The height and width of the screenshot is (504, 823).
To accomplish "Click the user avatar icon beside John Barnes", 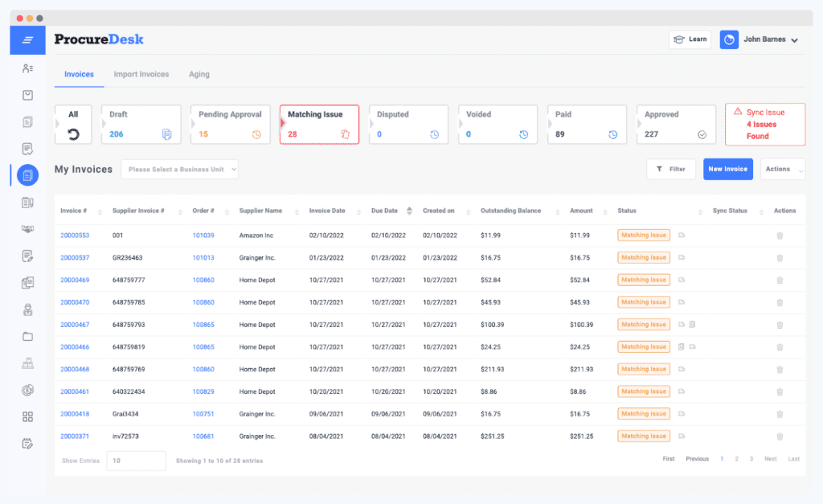I will coord(729,39).
